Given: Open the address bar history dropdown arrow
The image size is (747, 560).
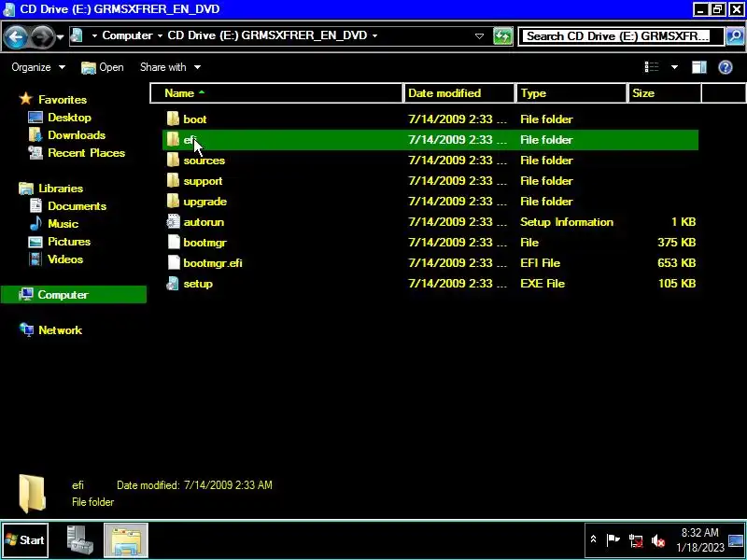Looking at the screenshot, I should [479, 36].
